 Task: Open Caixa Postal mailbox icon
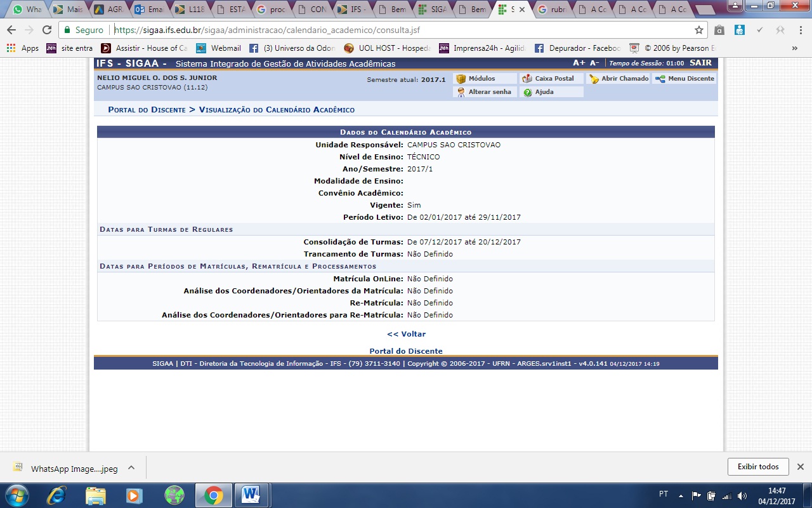point(527,79)
